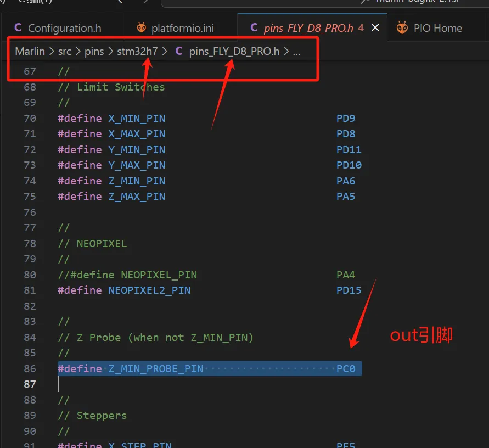Open the stm32h7 breadcrumb folder list
This screenshot has width=489, height=448.
click(137, 52)
